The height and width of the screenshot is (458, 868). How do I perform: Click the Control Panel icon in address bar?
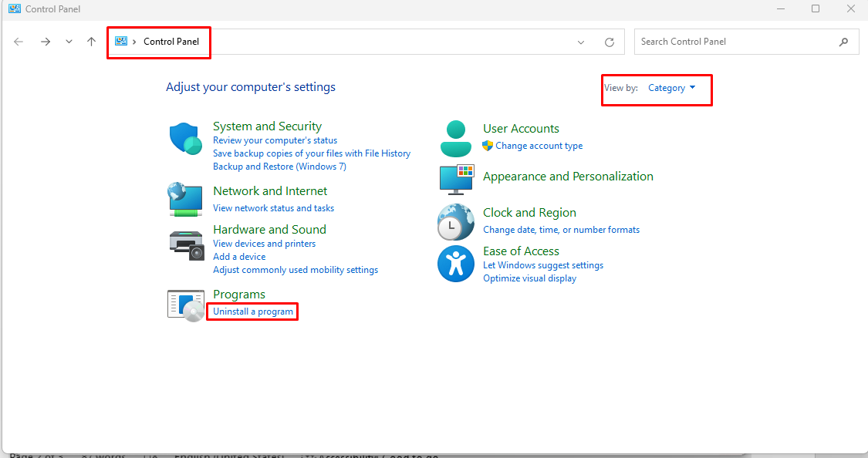(120, 42)
